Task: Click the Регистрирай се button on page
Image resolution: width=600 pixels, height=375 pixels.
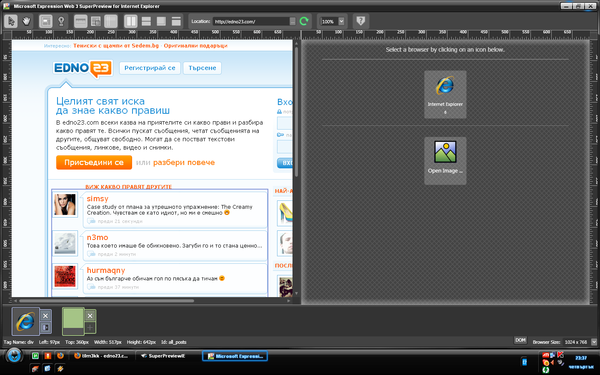Action: point(150,68)
